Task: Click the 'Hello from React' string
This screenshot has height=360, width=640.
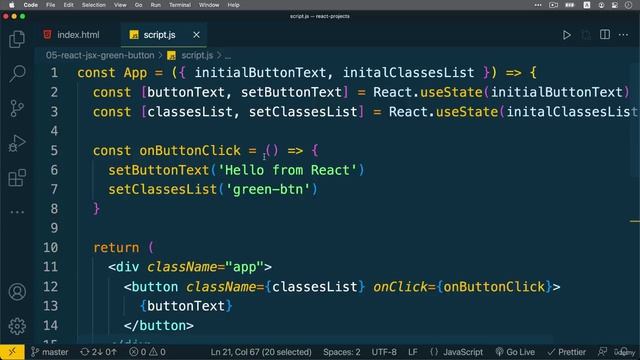Action: pyautogui.click(x=287, y=170)
